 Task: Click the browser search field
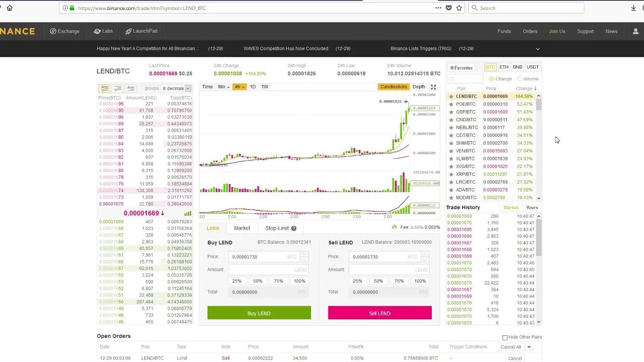coord(526,8)
